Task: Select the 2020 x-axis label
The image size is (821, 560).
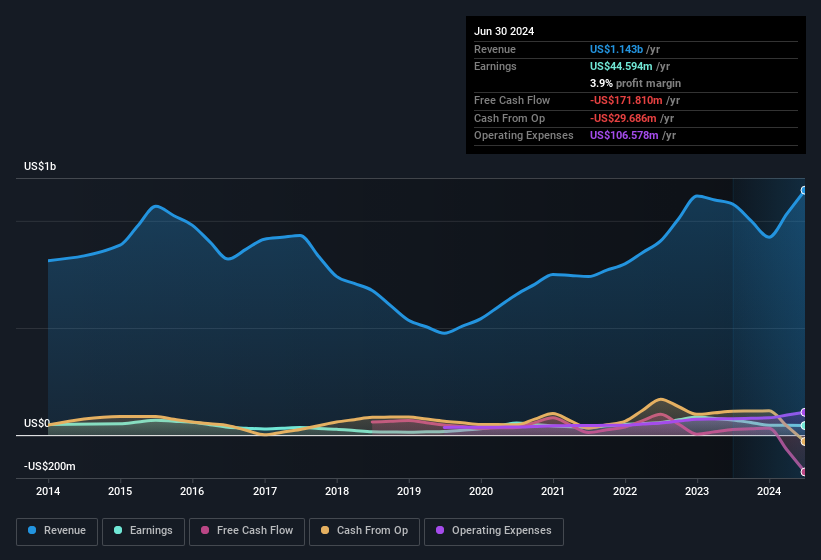Action: pyautogui.click(x=481, y=491)
